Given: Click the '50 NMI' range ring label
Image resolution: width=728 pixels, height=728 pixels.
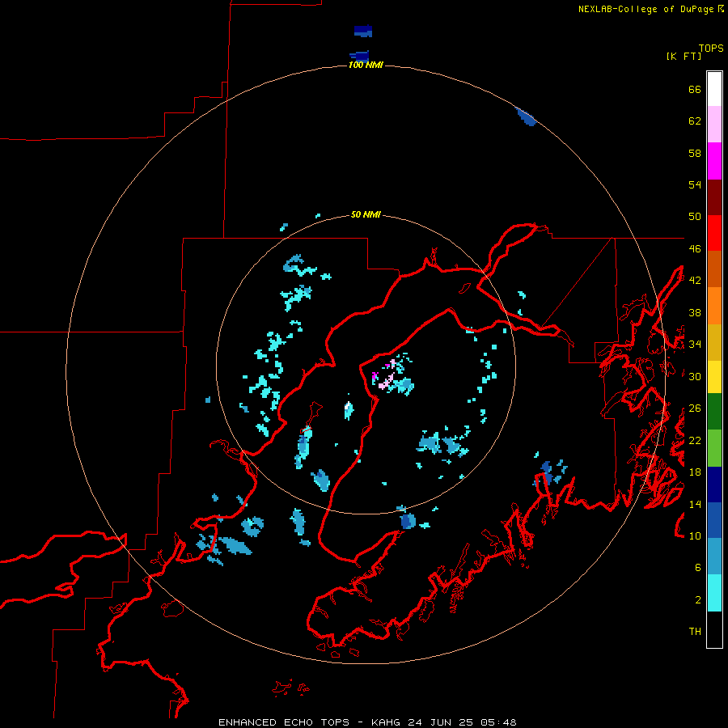Looking at the screenshot, I should tap(366, 214).
